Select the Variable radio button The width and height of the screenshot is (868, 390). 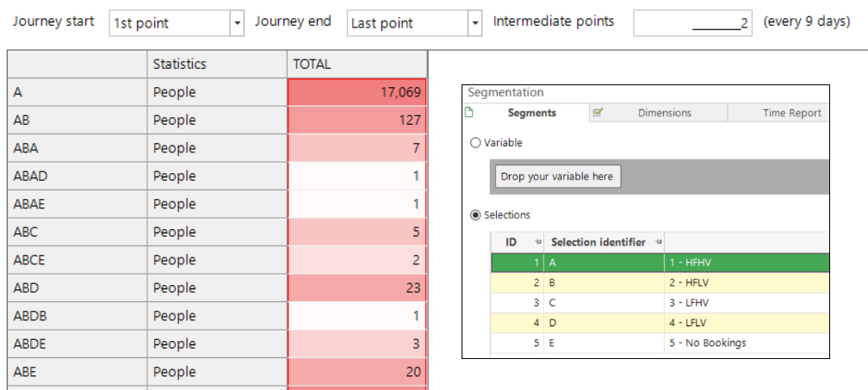(x=475, y=143)
